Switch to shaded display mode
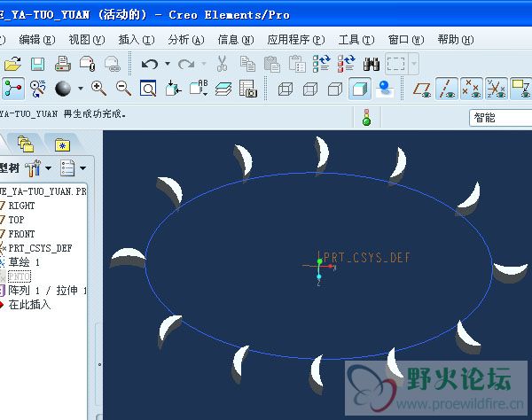Screen dimensions: 532x420 point(360,89)
